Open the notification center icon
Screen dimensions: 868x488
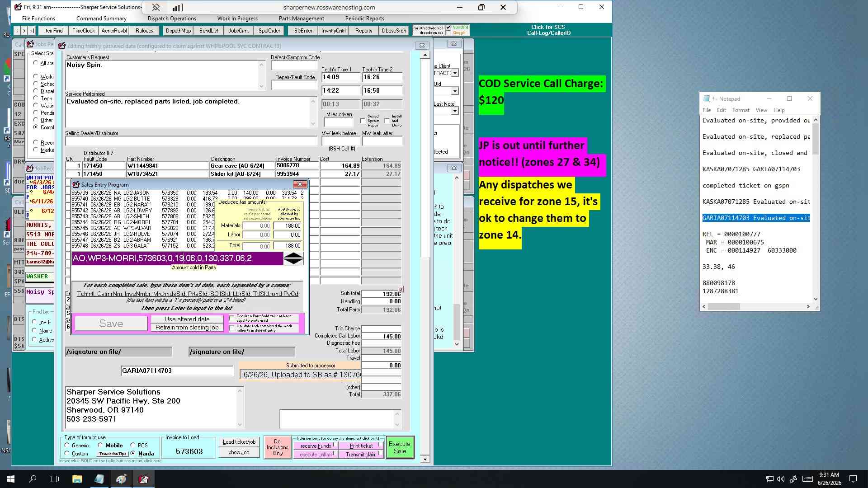[x=853, y=479]
